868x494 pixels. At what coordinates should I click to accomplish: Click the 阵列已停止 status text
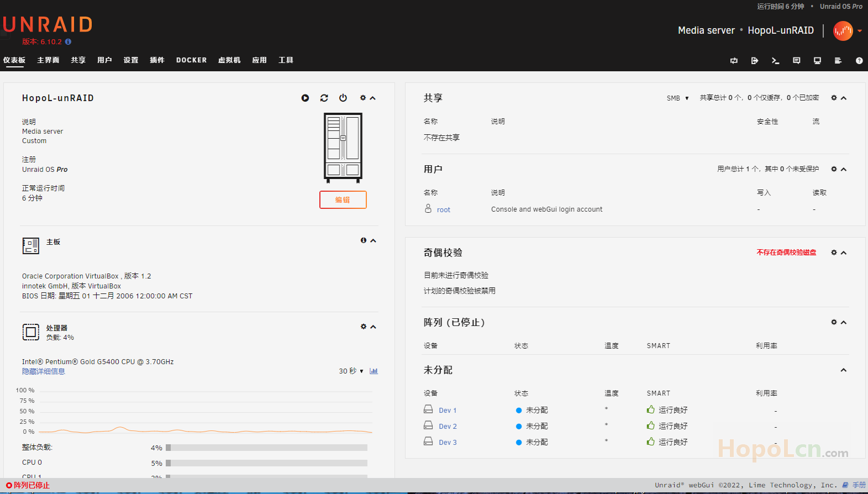click(31, 485)
